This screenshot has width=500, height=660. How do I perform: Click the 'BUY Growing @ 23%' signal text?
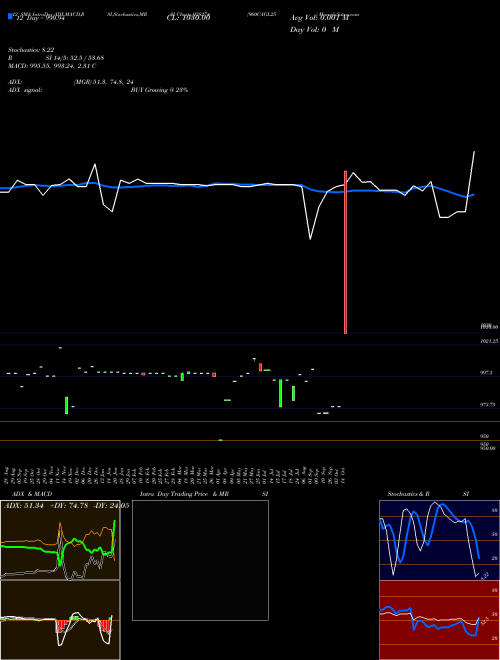coord(159,90)
